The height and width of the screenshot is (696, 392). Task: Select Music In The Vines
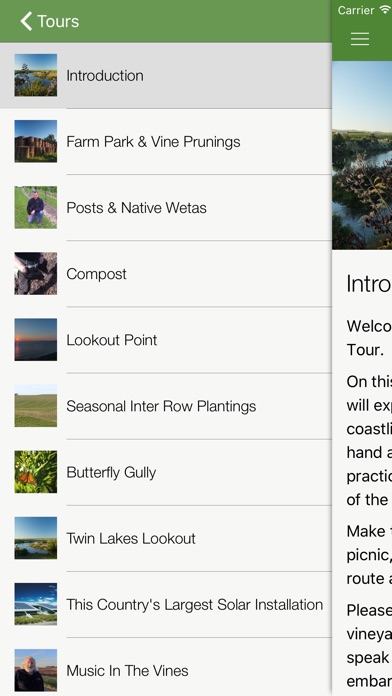(166, 667)
